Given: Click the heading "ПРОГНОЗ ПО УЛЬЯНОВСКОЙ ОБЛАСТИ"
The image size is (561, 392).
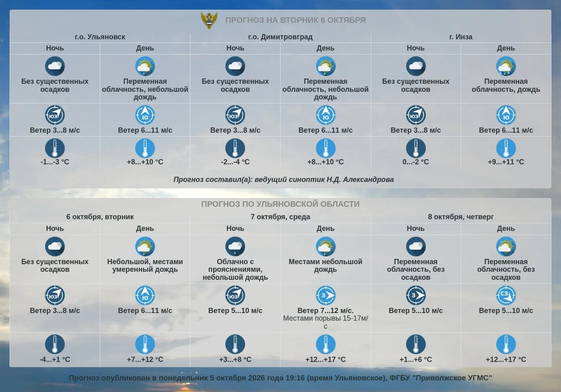Looking at the screenshot, I should (280, 204).
